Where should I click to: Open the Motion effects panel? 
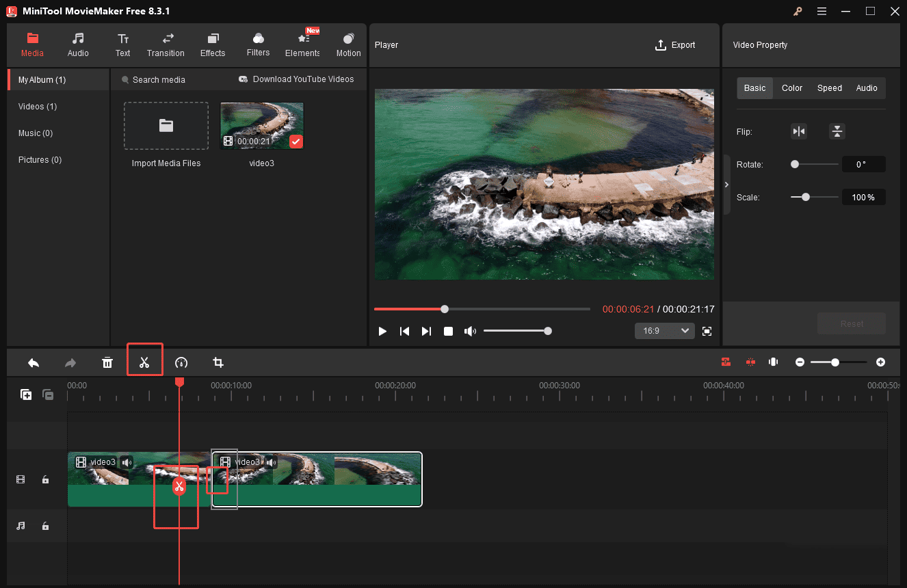[x=348, y=44]
